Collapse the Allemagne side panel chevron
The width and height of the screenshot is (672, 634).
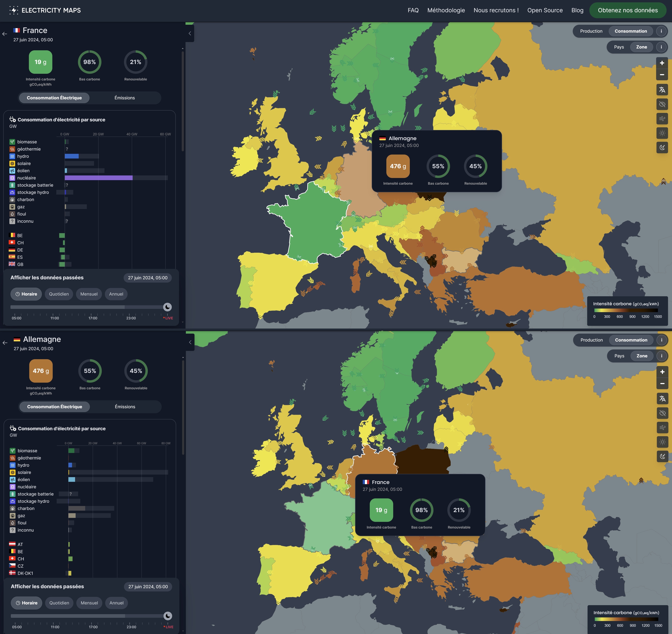(190, 342)
